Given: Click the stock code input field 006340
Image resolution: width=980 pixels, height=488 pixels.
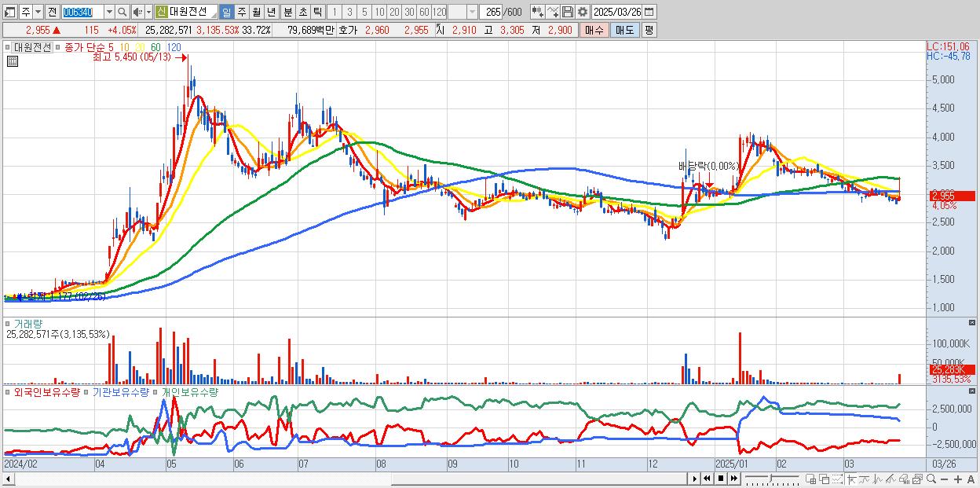Looking at the screenshot, I should [83, 12].
